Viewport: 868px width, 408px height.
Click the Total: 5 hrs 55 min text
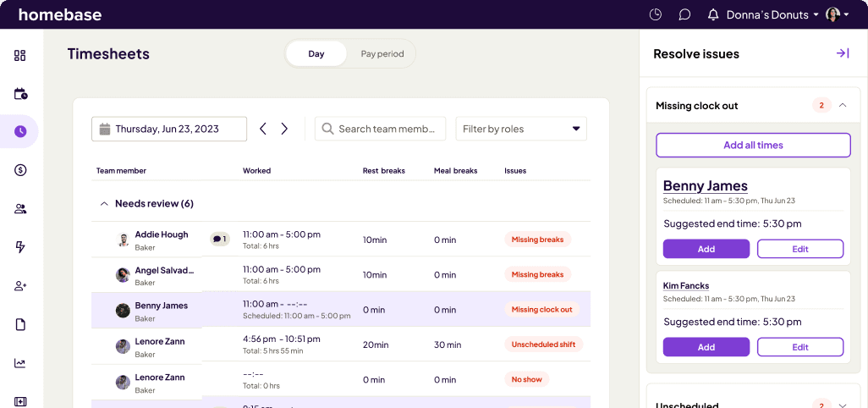click(272, 351)
